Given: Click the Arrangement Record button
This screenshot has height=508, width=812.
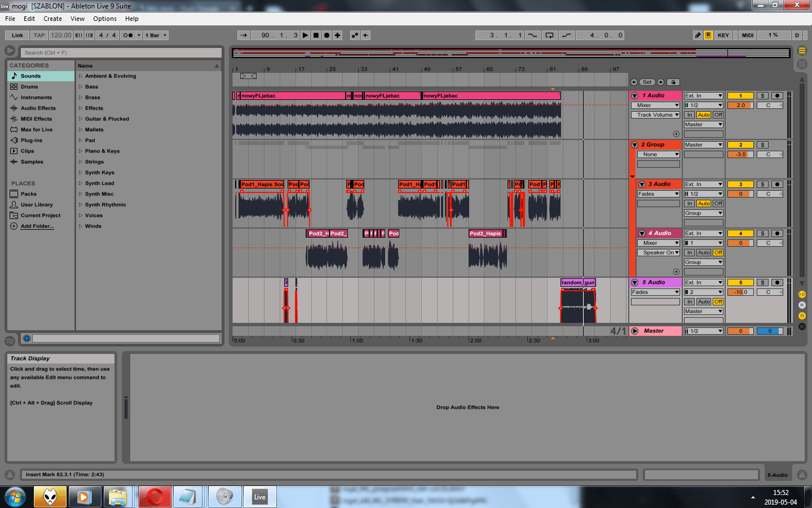Looking at the screenshot, I should [326, 35].
